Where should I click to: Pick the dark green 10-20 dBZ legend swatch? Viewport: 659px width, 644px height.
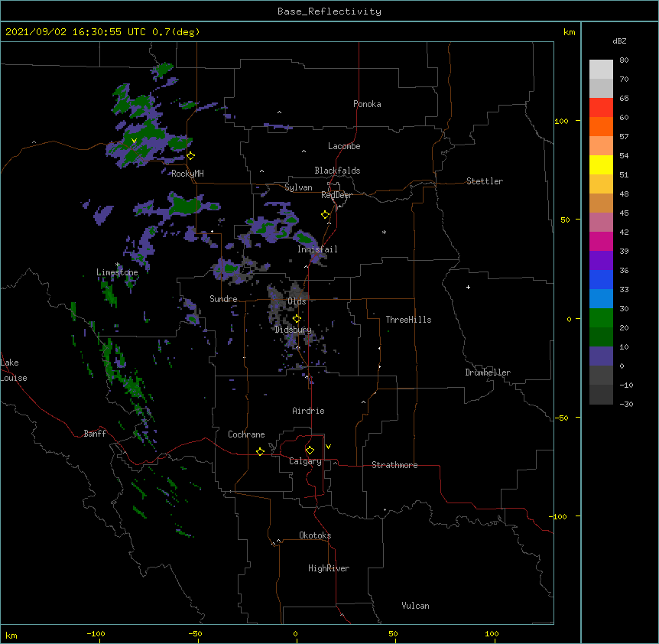(x=601, y=337)
